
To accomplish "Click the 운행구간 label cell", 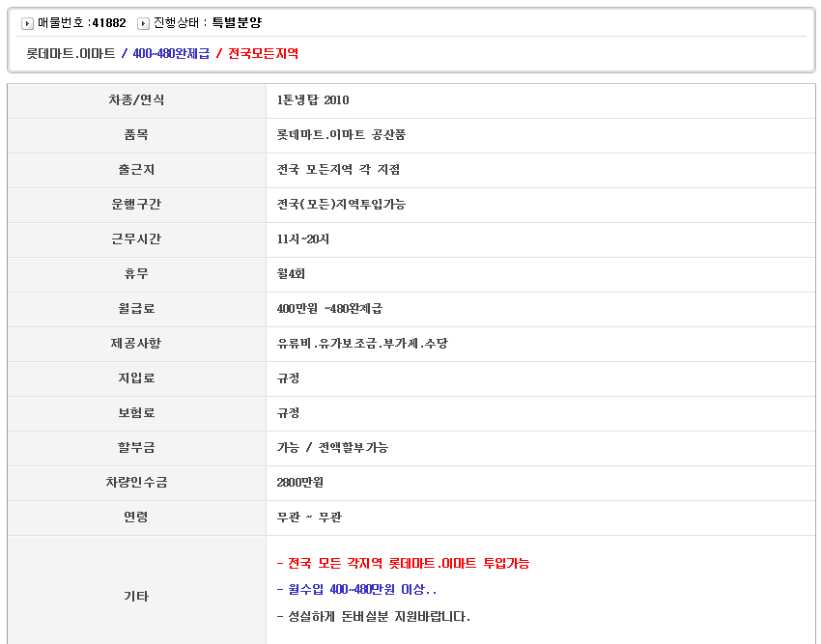I will (136, 205).
